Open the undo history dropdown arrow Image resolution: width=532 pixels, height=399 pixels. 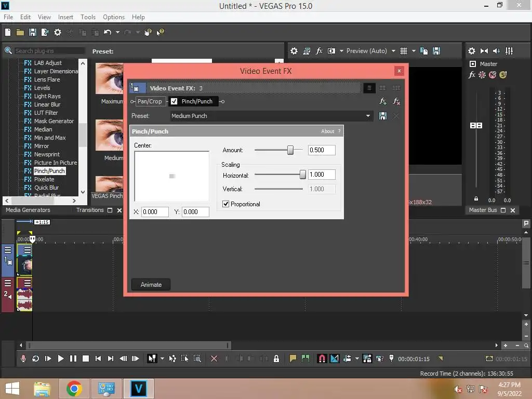[117, 32]
